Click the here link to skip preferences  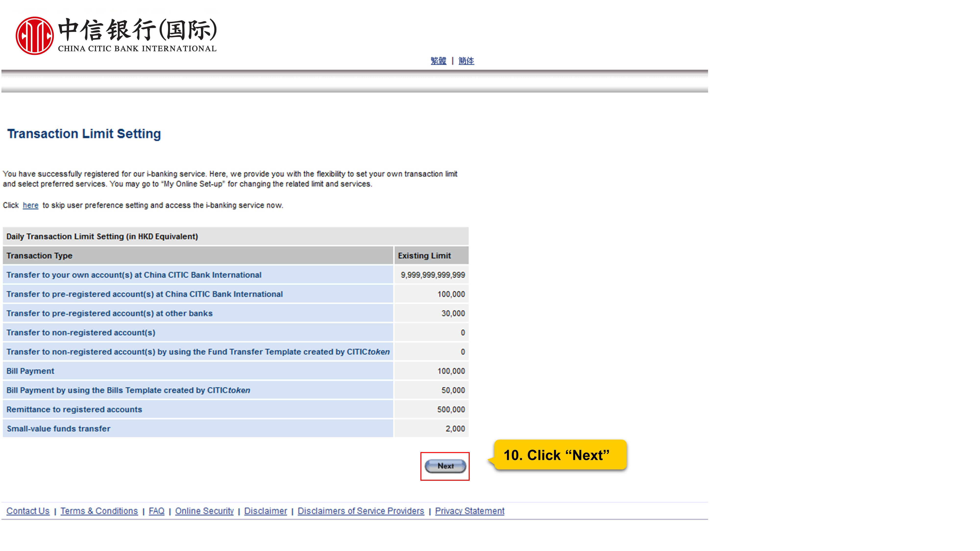coord(30,205)
